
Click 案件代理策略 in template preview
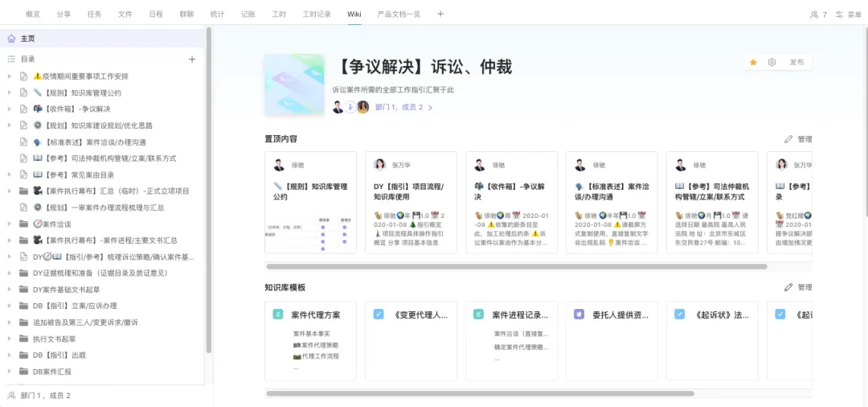[x=316, y=345]
